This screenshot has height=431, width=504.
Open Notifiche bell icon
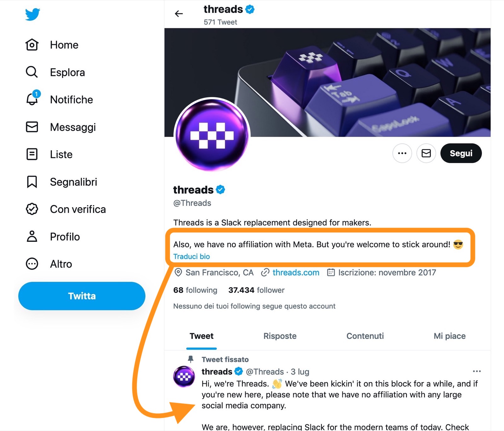pyautogui.click(x=32, y=99)
